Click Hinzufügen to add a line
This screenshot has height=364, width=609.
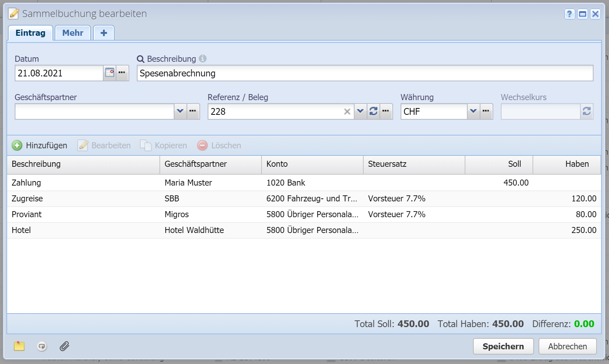(x=40, y=145)
